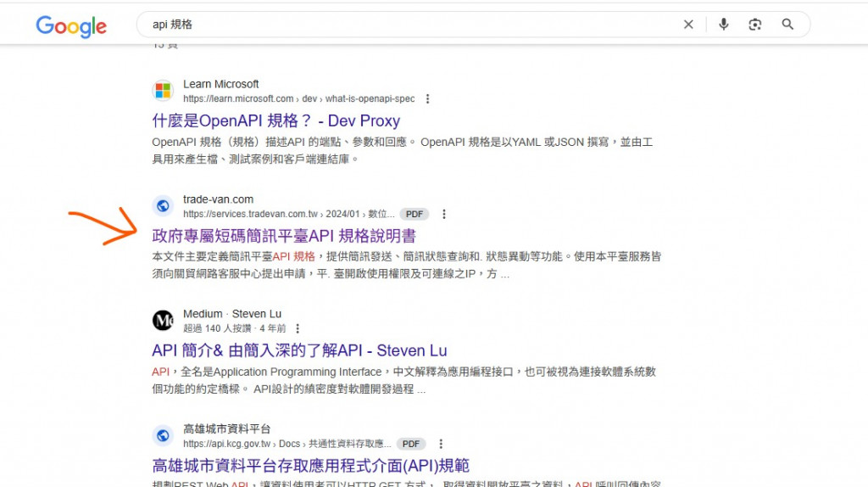The height and width of the screenshot is (487, 868).
Task: Click the learn.microsoft.com URL breadcrumb
Action: click(299, 98)
